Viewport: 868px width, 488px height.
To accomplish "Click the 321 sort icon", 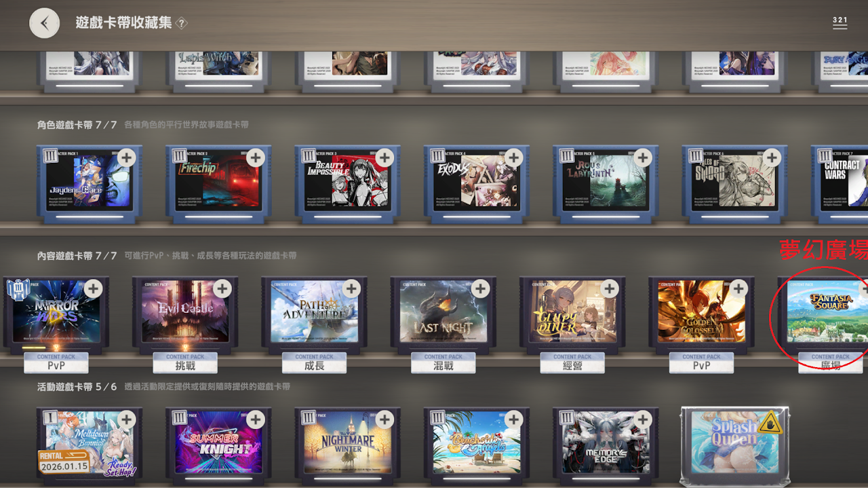I will click(840, 22).
